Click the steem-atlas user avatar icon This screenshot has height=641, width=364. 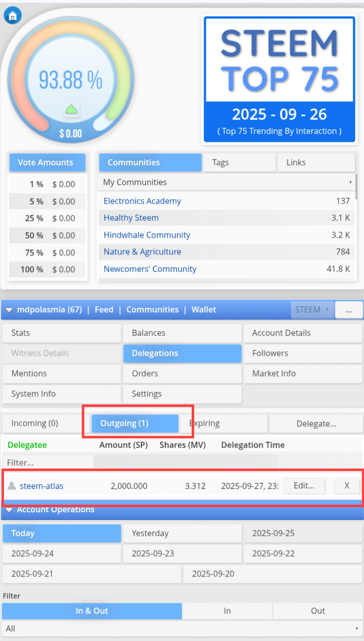click(x=12, y=486)
